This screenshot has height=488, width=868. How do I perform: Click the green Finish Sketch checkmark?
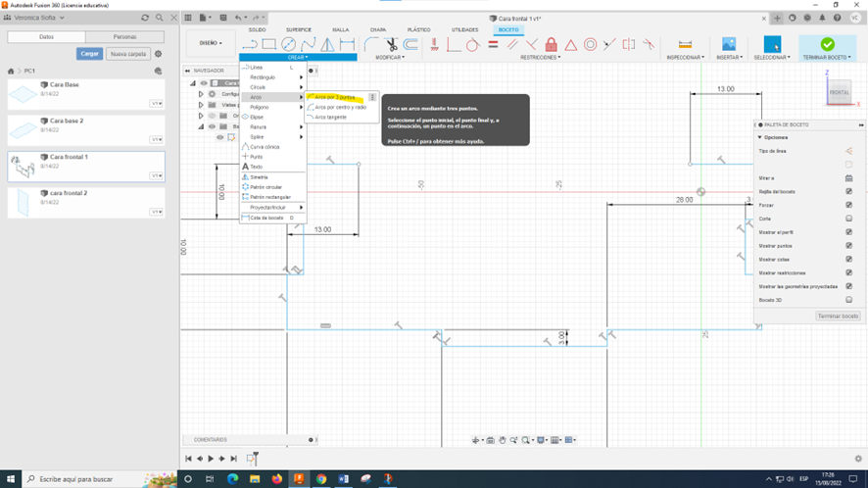828,44
